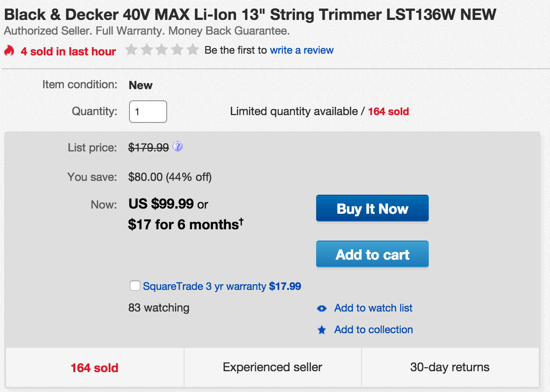The image size is (550, 392).
Task: Click the third rating star
Action: [162, 50]
